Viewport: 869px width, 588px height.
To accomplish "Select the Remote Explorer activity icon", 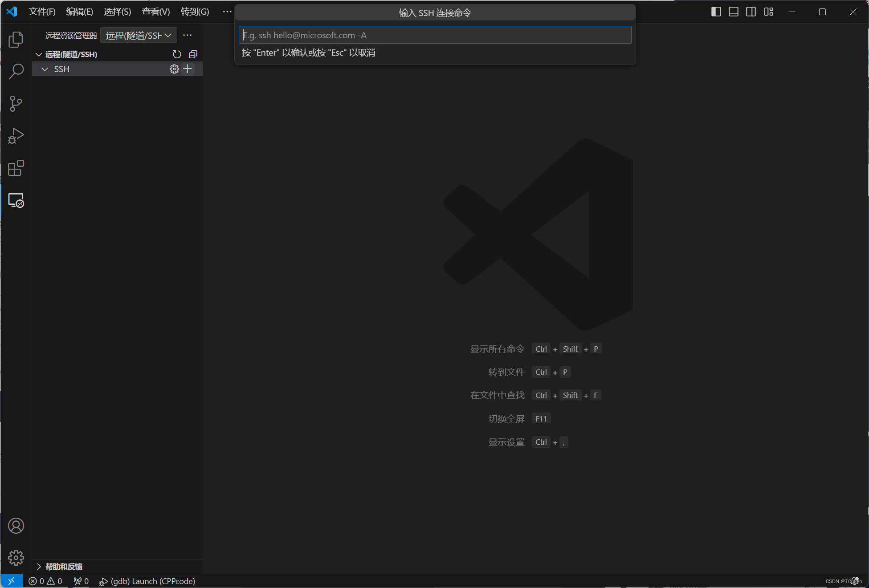I will point(16,200).
